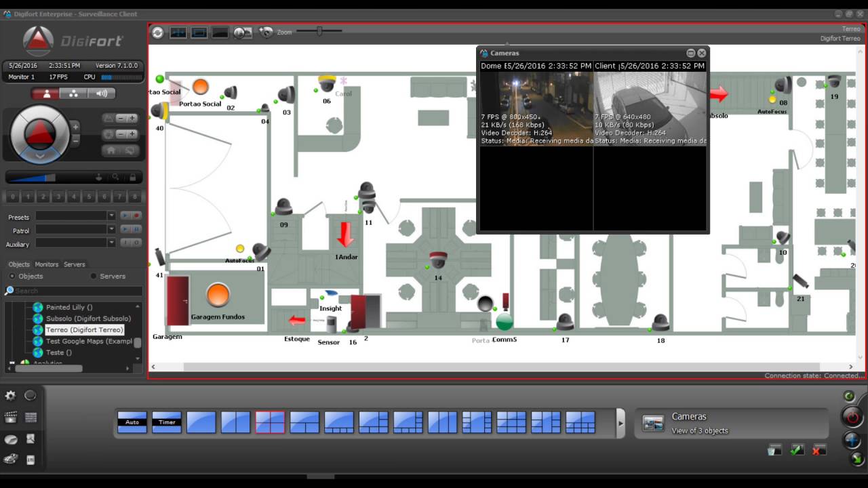Click the Estoque red left arrow
The height and width of the screenshot is (488, 868).
(296, 321)
